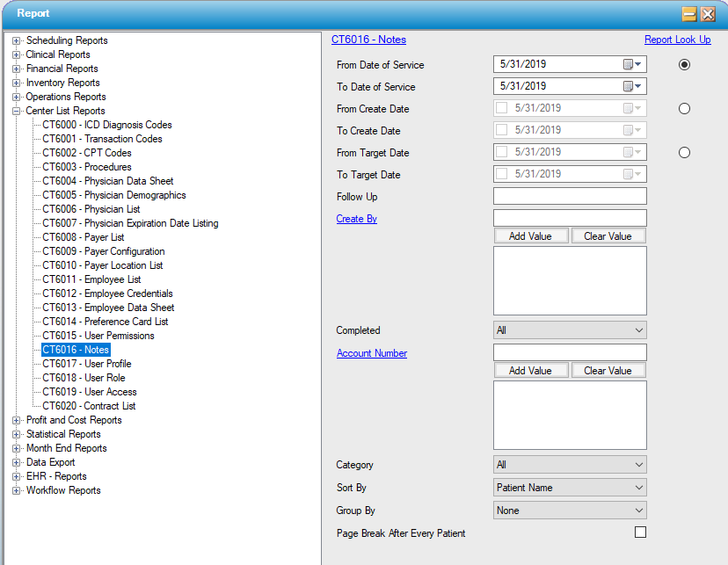
Task: Close the Report window
Action: click(708, 14)
